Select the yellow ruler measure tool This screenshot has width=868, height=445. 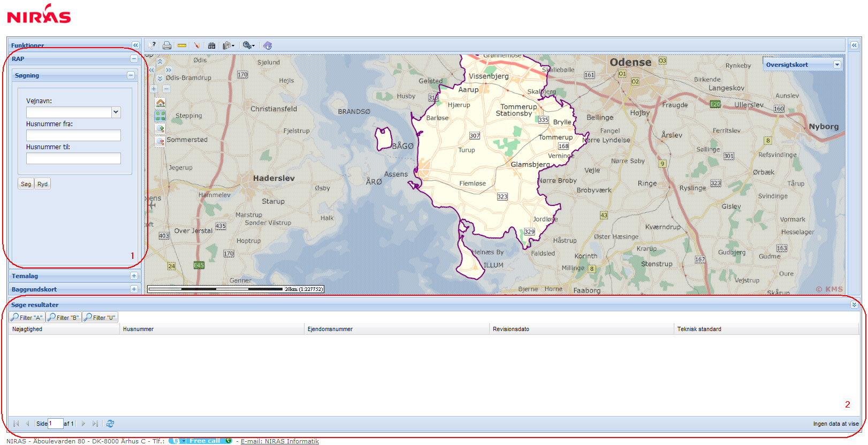[182, 45]
